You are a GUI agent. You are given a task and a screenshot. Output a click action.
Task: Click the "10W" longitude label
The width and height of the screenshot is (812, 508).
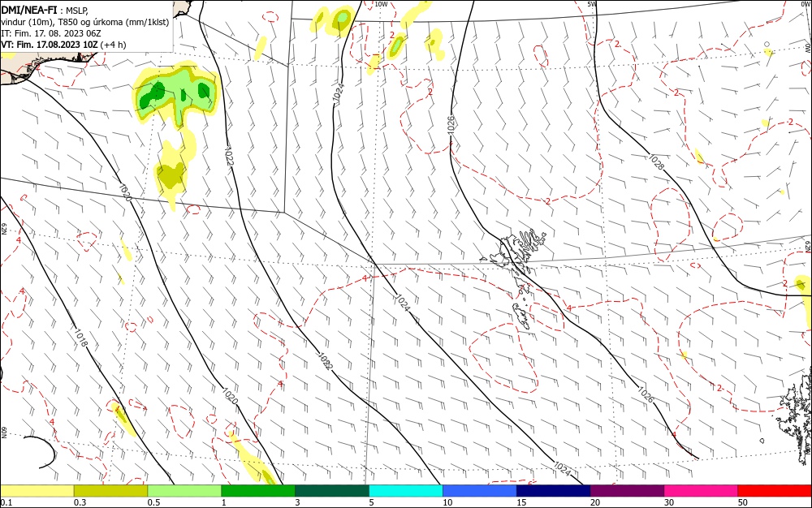tap(381, 4)
